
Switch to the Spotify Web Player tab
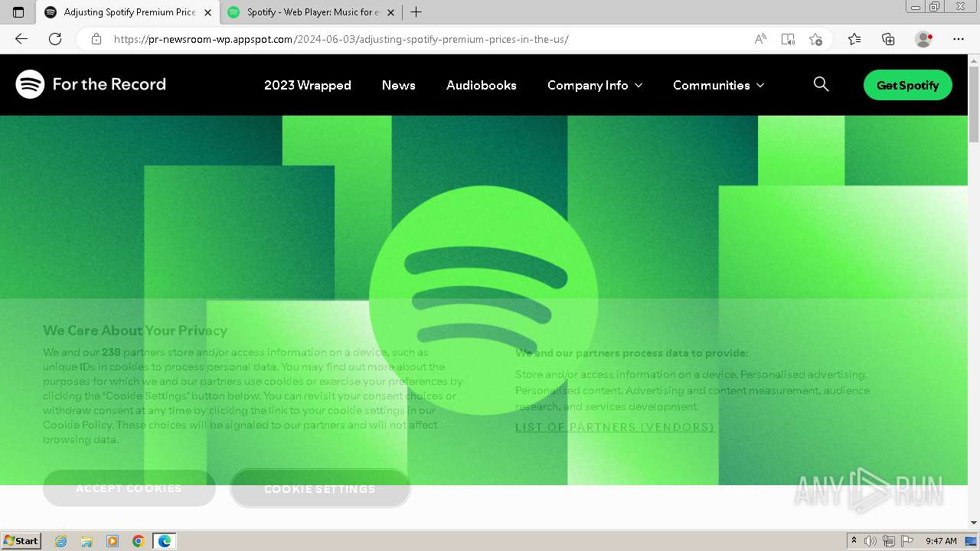click(312, 12)
